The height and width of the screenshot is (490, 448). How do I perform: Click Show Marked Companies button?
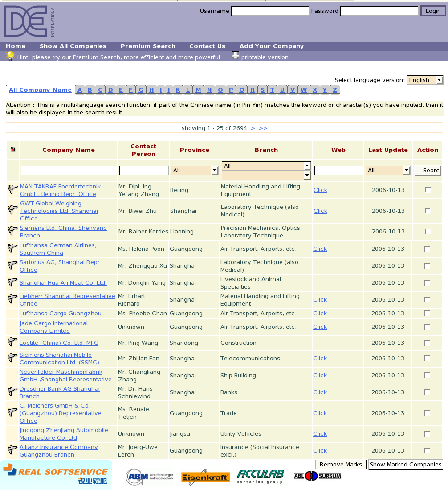coord(405,464)
